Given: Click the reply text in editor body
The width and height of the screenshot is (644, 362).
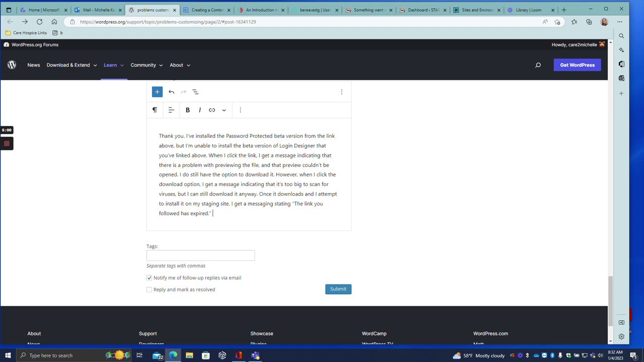Looking at the screenshot, I should click(248, 174).
